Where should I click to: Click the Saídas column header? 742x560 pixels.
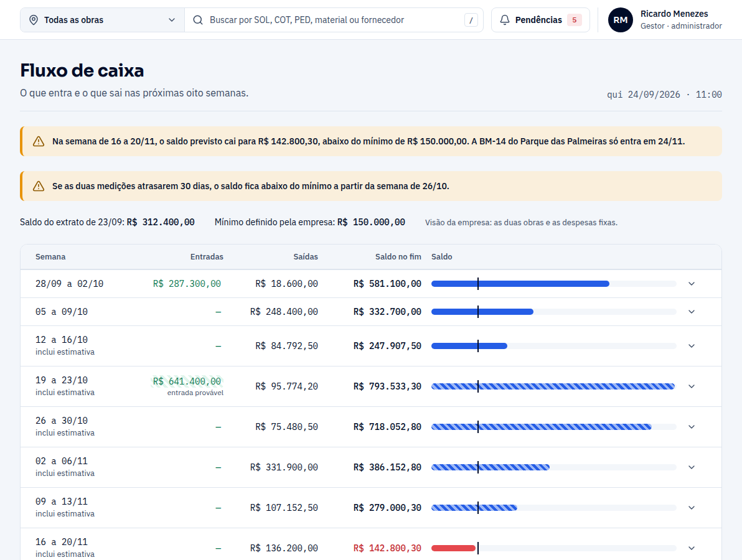click(x=306, y=257)
